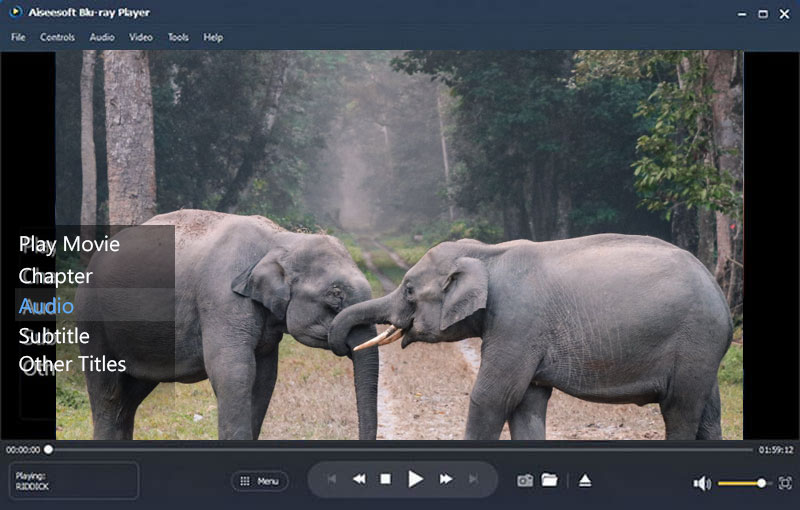Click the Rewind icon
Screen dimensions: 800x510
pos(358,480)
